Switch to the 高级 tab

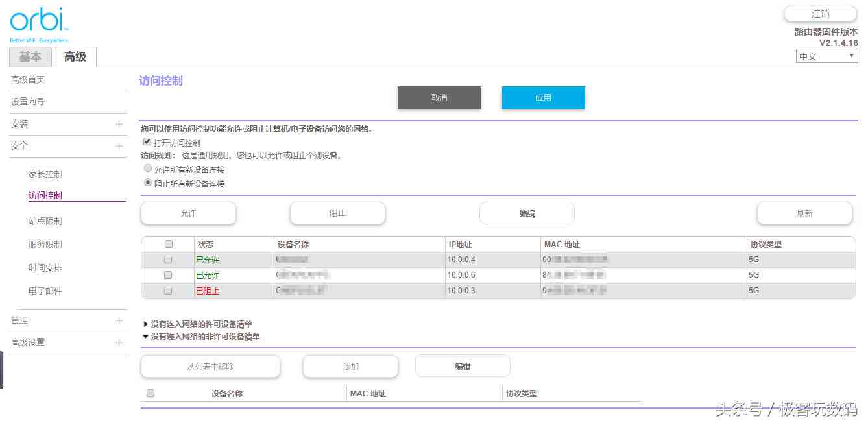click(x=75, y=57)
